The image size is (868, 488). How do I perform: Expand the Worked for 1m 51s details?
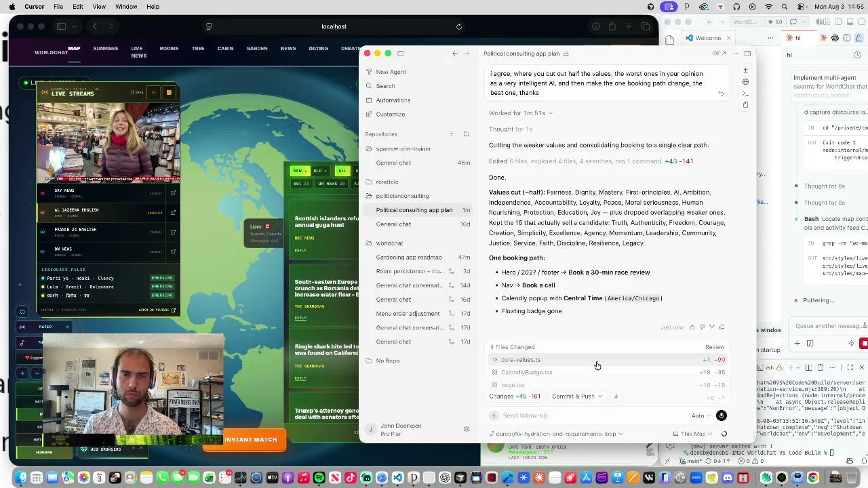(x=520, y=113)
